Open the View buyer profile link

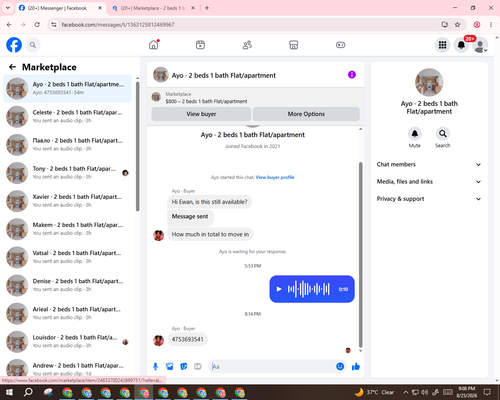(275, 177)
